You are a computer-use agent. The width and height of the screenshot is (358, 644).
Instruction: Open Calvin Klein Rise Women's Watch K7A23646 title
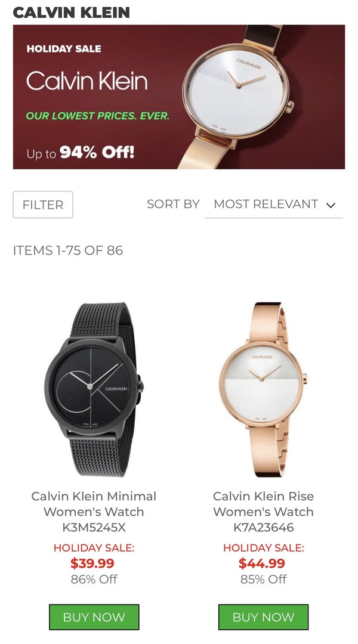264,512
